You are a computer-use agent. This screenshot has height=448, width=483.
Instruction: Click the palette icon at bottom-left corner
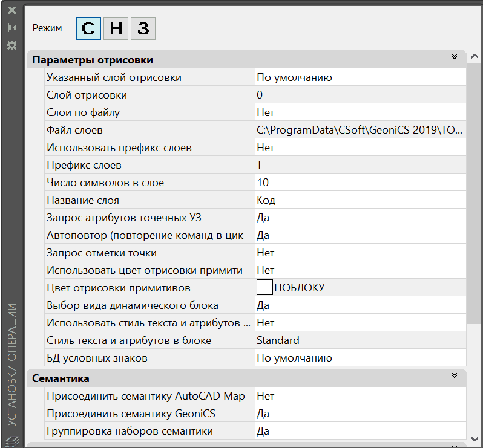tap(13, 440)
